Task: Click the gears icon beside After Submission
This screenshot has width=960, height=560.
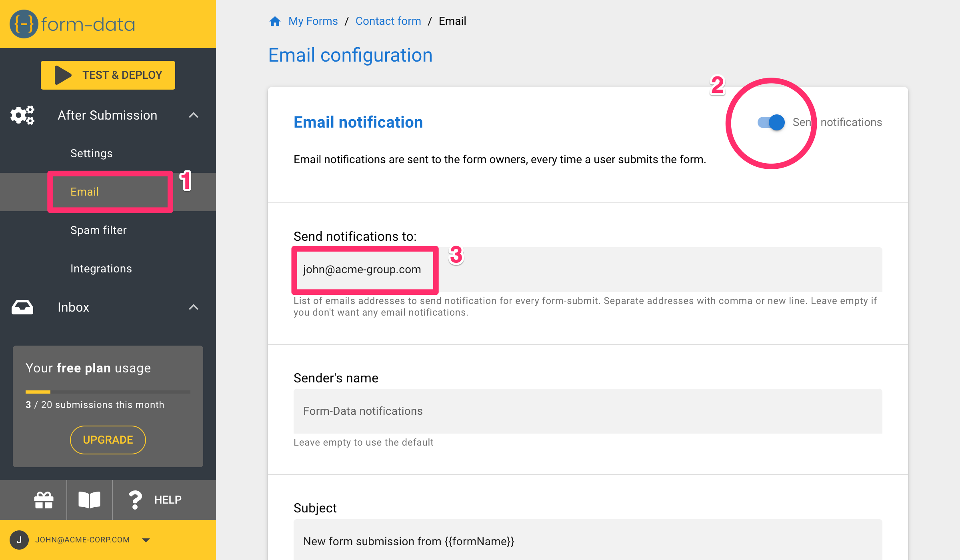Action: click(22, 115)
